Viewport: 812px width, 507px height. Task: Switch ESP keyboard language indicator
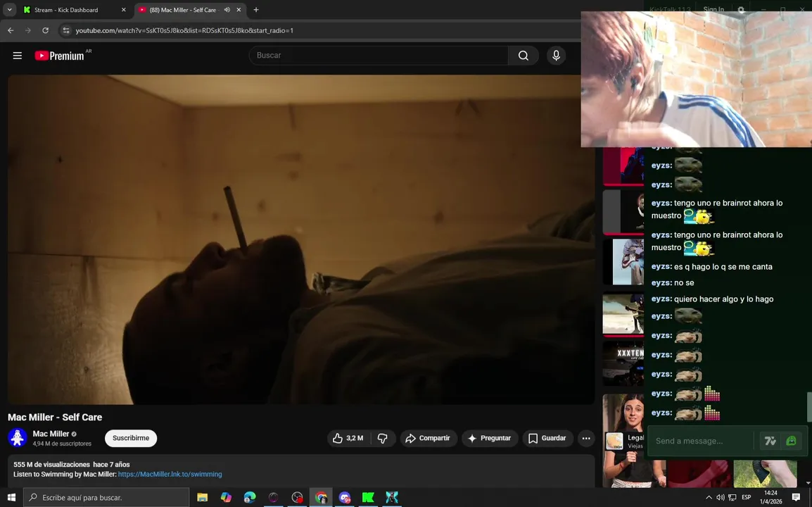(747, 497)
